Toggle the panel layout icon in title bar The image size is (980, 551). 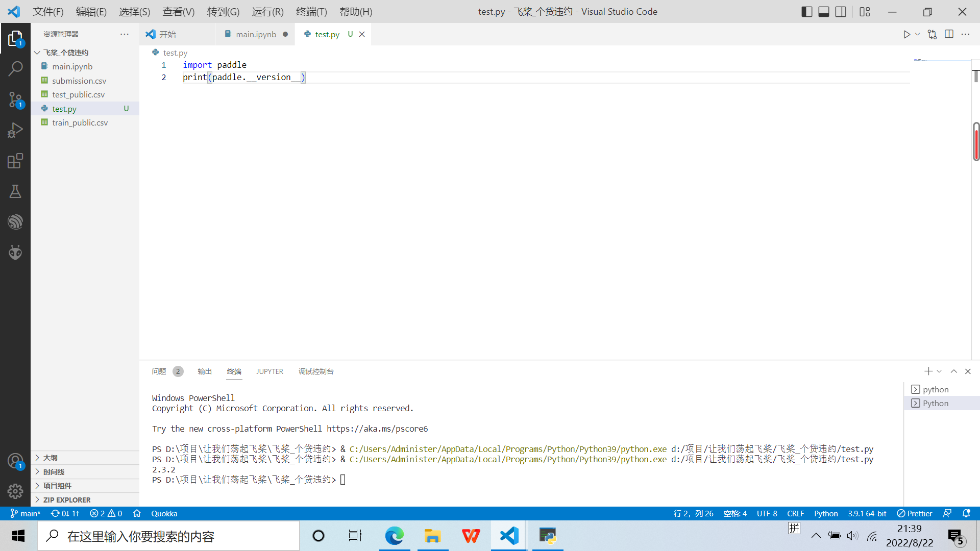tap(823, 11)
